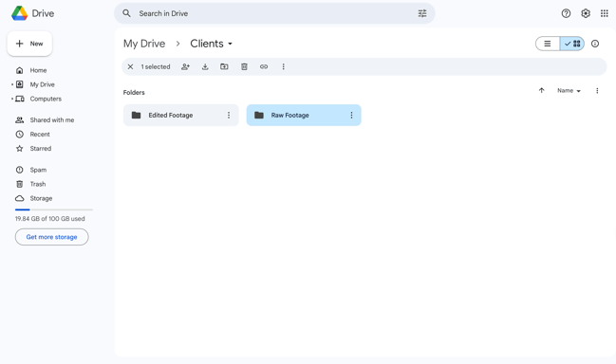Open Help menu question mark icon

566,13
